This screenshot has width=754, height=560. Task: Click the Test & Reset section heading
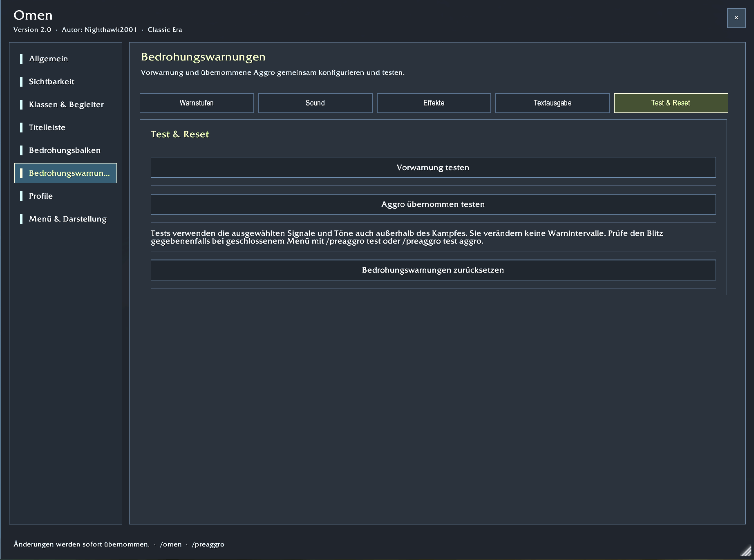pos(180,134)
